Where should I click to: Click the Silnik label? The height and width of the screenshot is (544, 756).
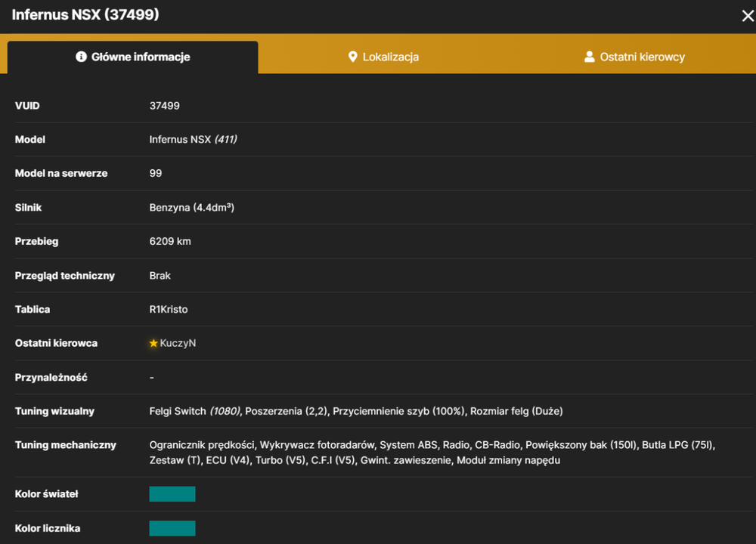click(x=29, y=208)
